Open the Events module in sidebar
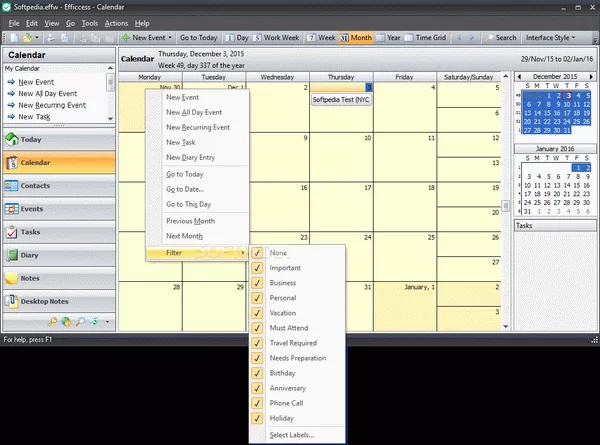600x445 pixels. coord(30,209)
